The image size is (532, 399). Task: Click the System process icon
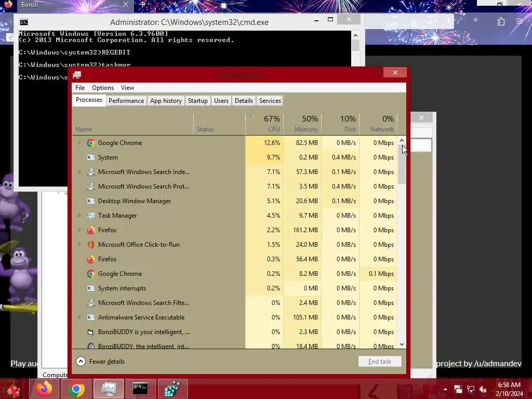[x=90, y=157]
